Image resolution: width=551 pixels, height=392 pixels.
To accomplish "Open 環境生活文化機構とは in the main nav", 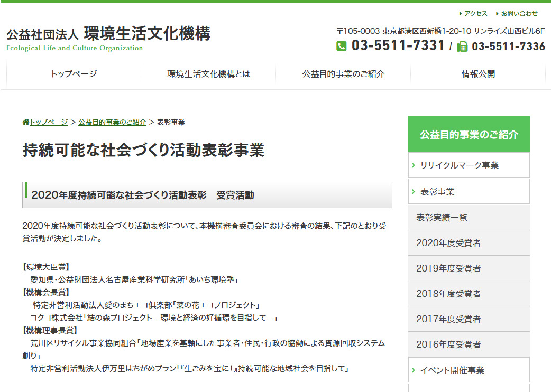I will pyautogui.click(x=208, y=74).
